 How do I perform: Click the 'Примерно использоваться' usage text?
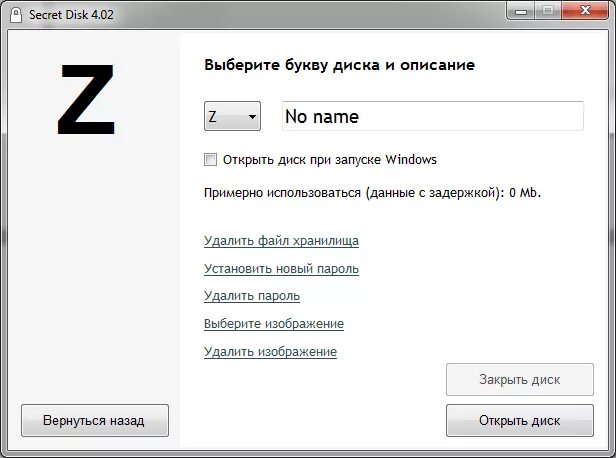[x=372, y=193]
